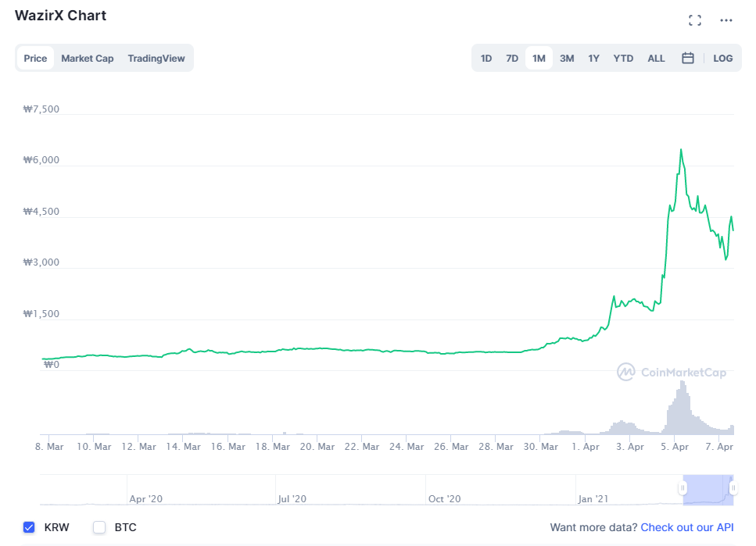
Task: Click the 8. Mar x-axis label
Action: pos(49,447)
